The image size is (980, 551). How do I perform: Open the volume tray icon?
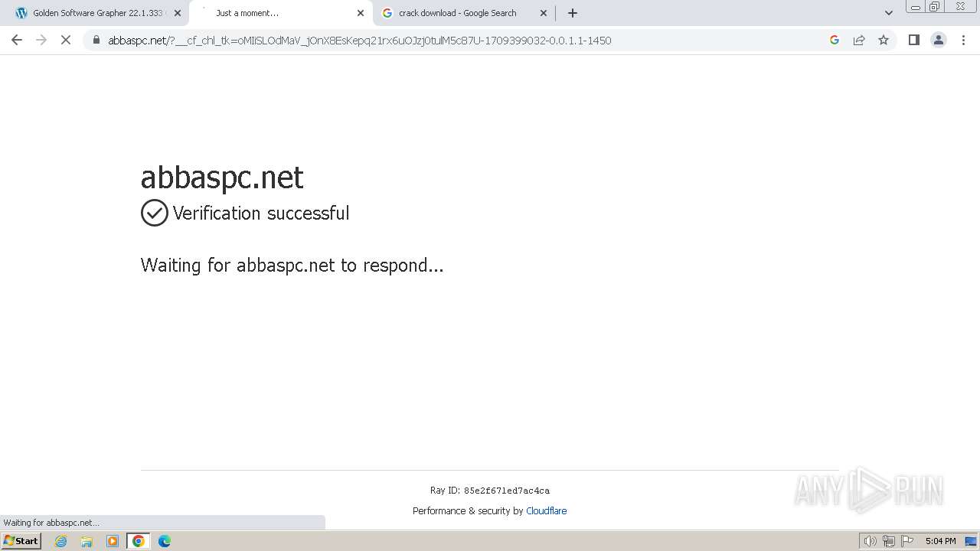point(870,541)
